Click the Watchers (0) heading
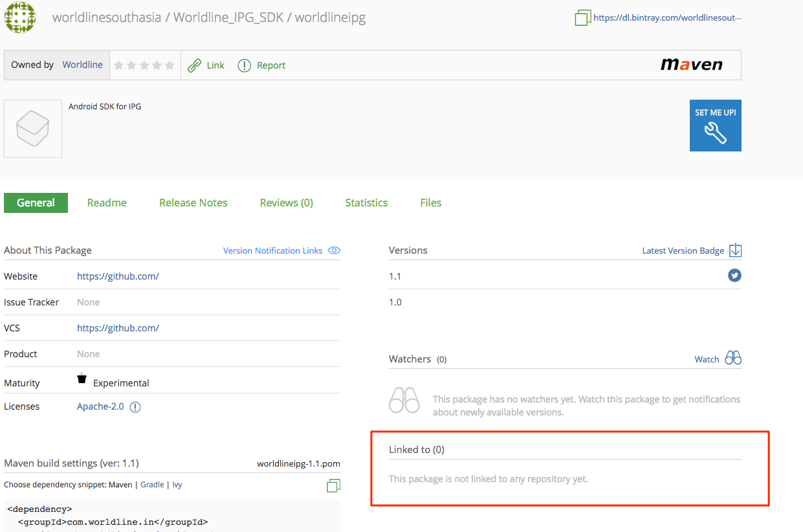This screenshot has width=803, height=532. [x=418, y=359]
